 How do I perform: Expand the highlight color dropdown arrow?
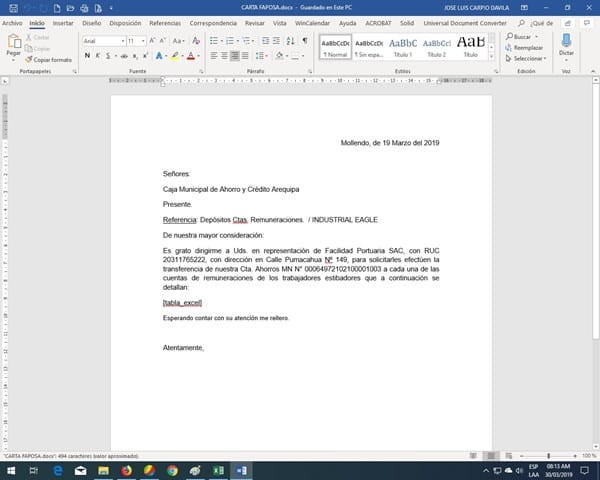coord(183,56)
